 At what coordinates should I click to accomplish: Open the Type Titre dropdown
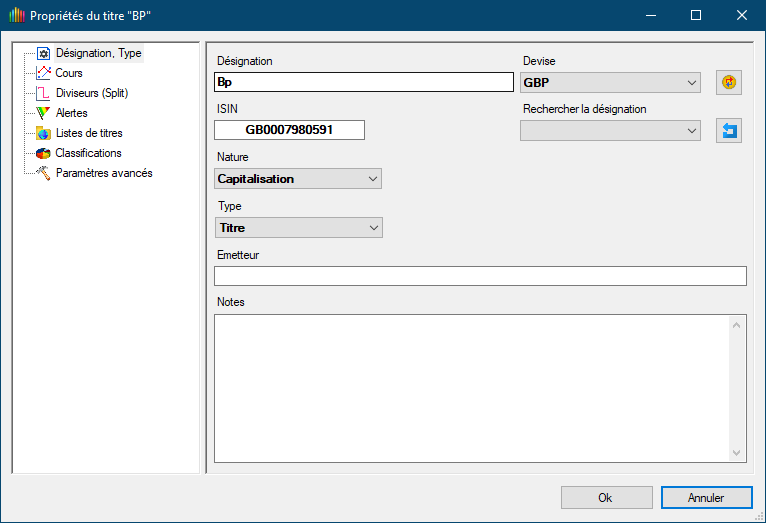374,228
